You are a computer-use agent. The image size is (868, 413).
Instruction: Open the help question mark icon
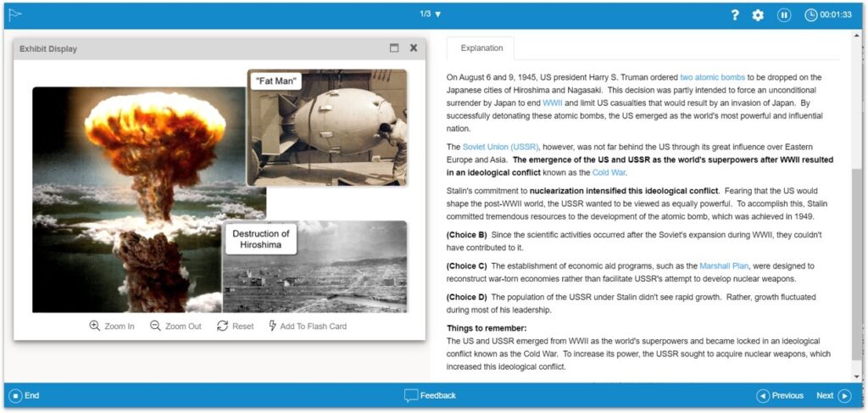click(735, 14)
